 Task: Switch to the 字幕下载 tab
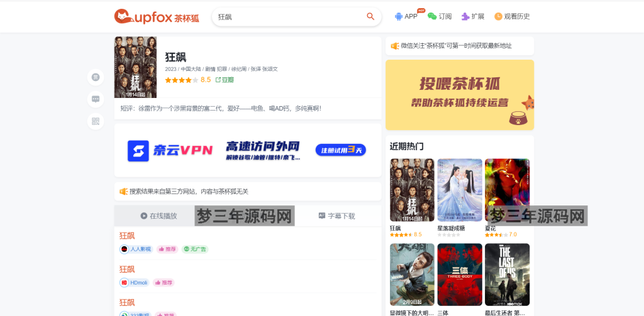(x=337, y=216)
